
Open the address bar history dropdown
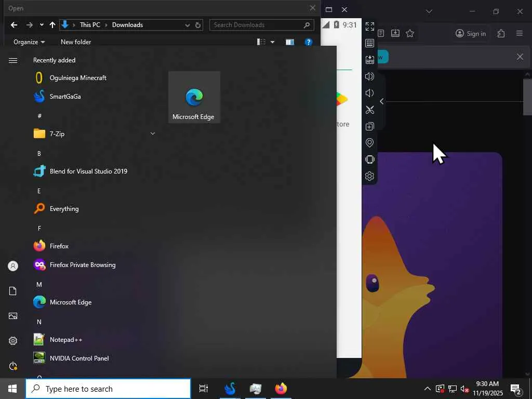pyautogui.click(x=187, y=25)
